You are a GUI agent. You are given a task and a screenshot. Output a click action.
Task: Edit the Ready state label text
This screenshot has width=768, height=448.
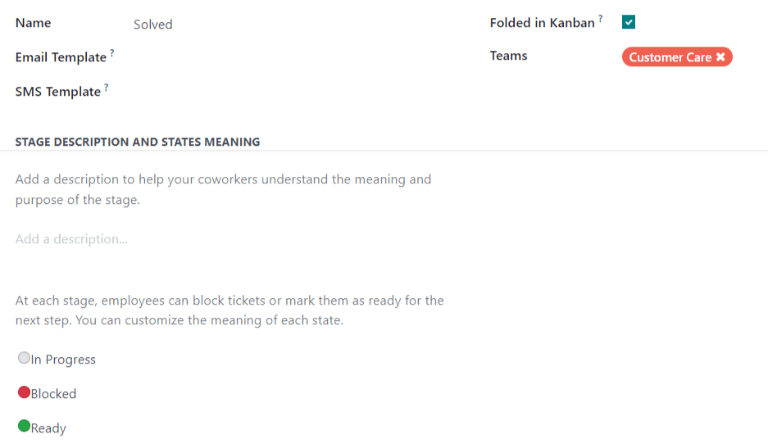pyautogui.click(x=49, y=428)
